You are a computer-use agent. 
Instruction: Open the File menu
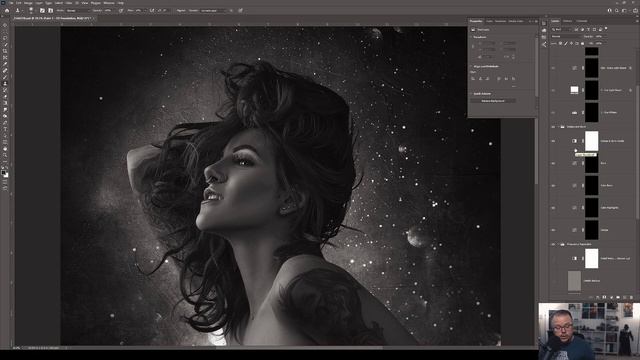coord(11,3)
